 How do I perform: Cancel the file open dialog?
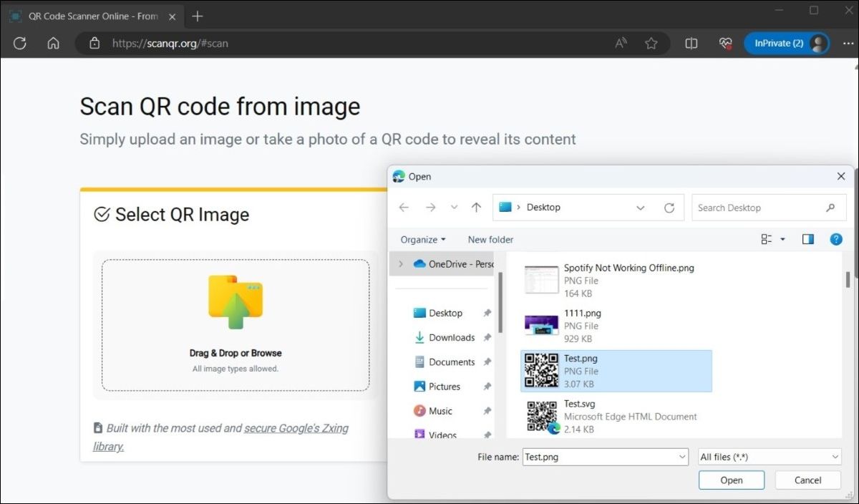coord(807,480)
